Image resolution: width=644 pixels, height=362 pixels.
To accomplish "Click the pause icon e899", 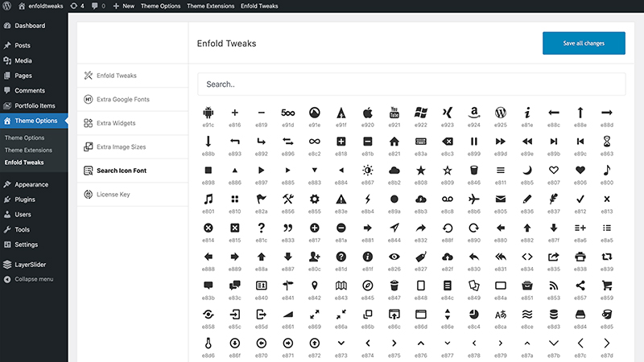I will (x=474, y=142).
